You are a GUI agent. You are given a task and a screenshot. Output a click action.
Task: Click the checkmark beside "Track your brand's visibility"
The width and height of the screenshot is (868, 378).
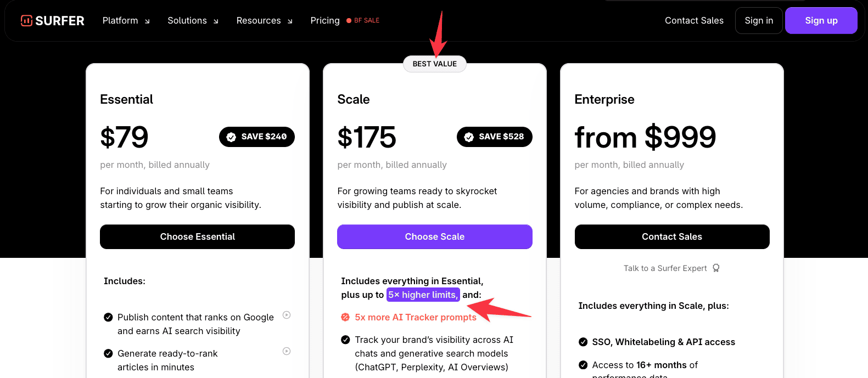pos(345,340)
